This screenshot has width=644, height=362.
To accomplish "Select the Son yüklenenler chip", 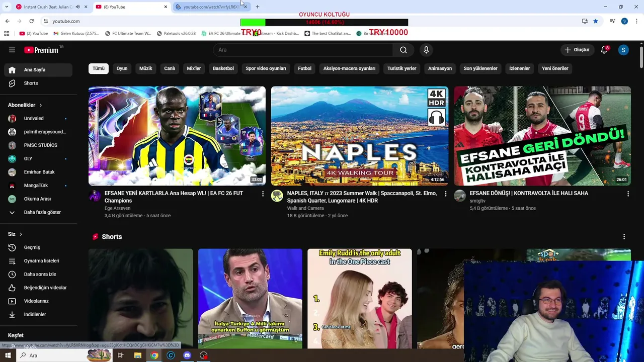I will [480, 68].
